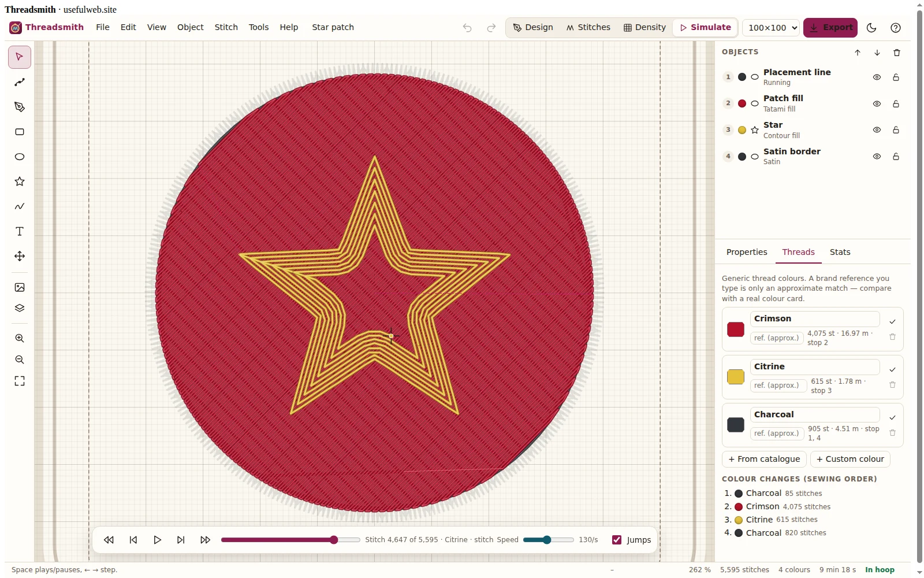Hide the Placement line object
Viewport: 924px width, 578px height.
(877, 77)
